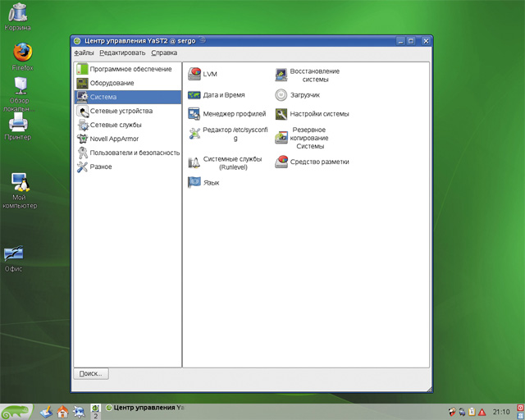The height and width of the screenshot is (420, 525).
Task: Open Настройки системы module
Action: pos(312,114)
